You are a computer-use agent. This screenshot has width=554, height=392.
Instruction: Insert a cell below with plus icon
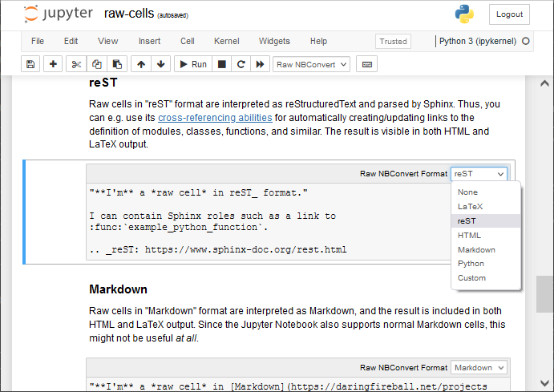coord(53,64)
